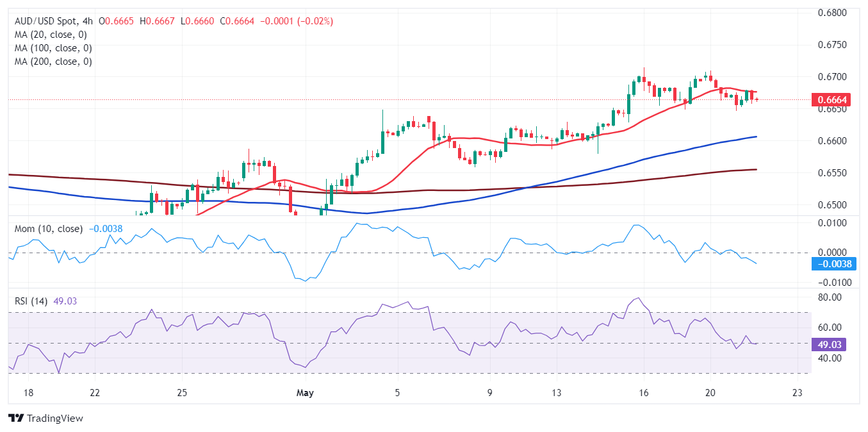Click the 23 date on time axis
The width and height of the screenshot is (868, 432).
click(797, 393)
